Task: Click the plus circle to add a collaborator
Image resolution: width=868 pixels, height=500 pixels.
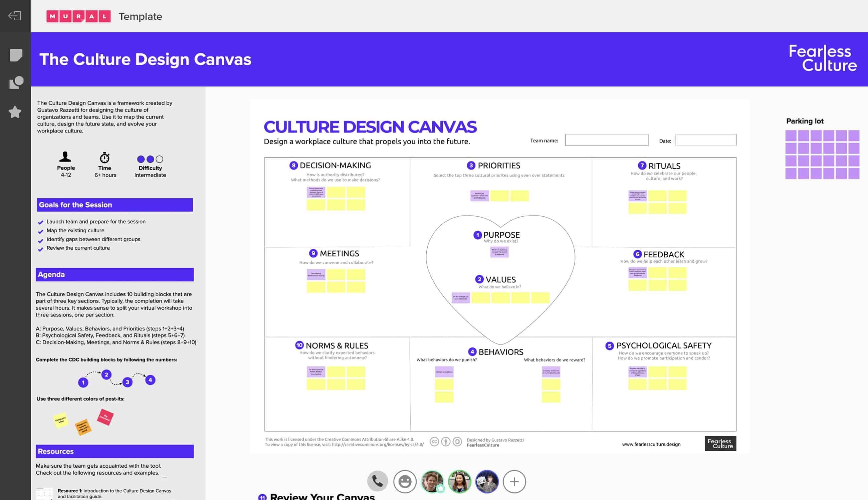Action: click(x=514, y=481)
